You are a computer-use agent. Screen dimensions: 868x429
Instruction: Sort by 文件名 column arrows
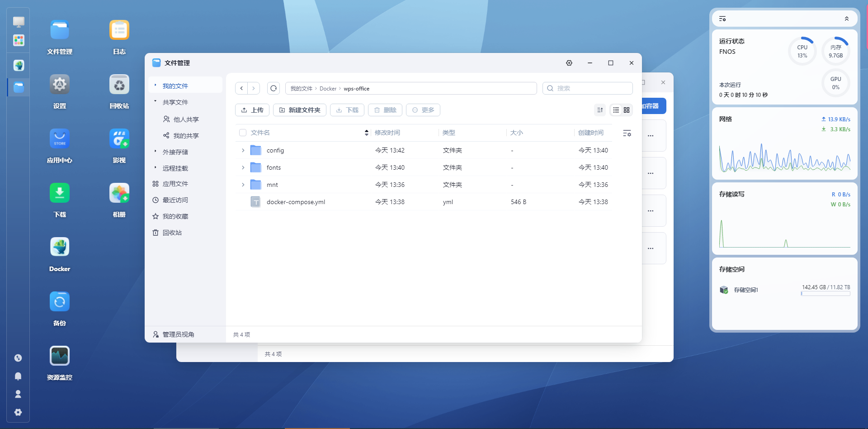(x=366, y=133)
